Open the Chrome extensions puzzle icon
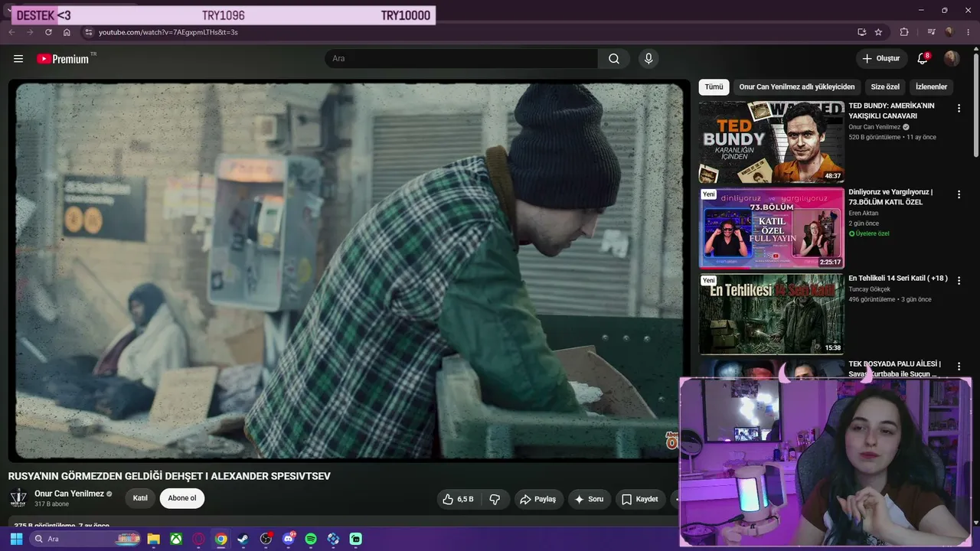Screen dimensions: 980x551 coord(904,32)
